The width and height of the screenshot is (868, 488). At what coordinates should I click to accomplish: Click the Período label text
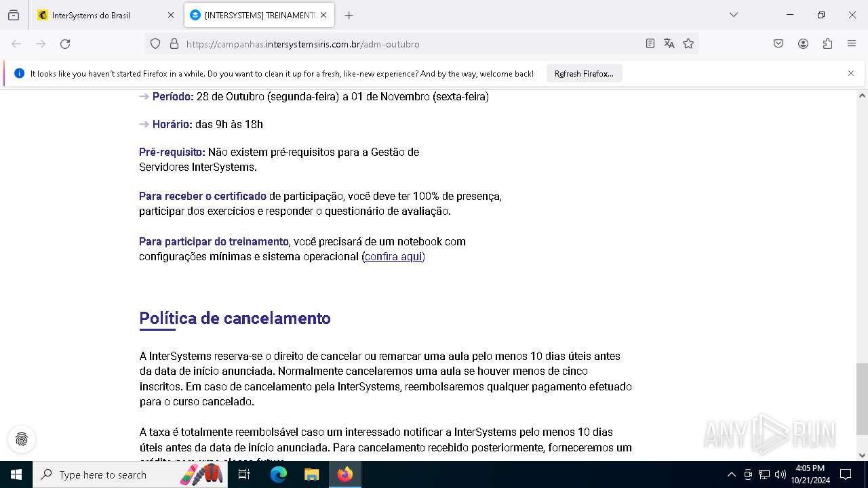point(173,96)
